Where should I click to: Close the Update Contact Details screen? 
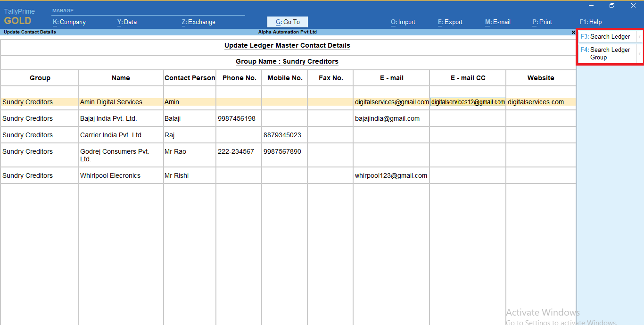573,32
